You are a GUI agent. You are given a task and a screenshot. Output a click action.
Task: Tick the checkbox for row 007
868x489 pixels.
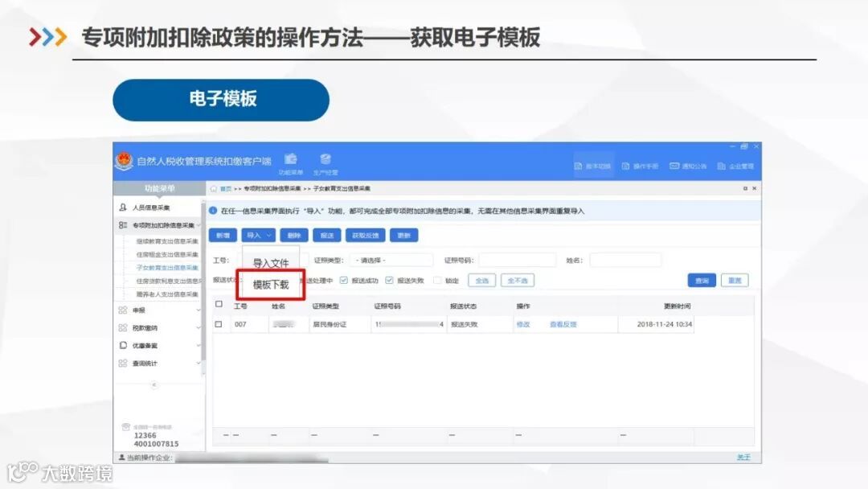219,324
